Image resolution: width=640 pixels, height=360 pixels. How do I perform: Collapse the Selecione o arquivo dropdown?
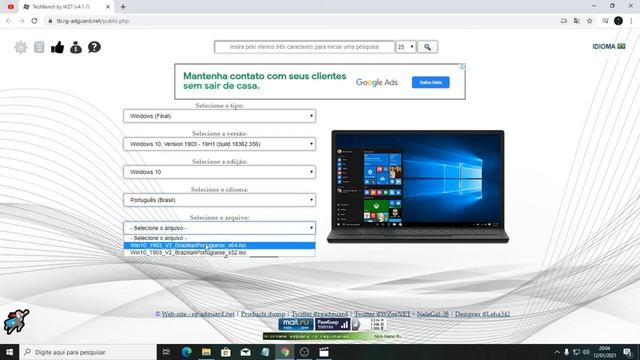[220, 228]
